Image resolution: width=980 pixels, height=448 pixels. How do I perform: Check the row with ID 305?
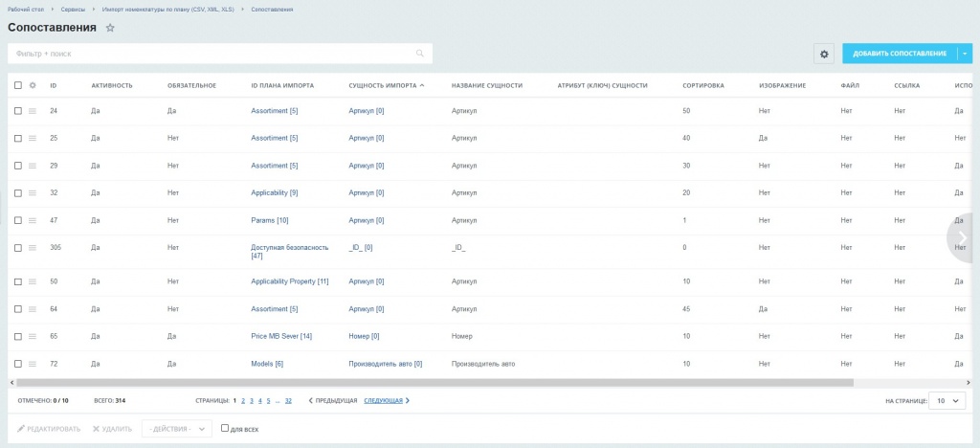tap(18, 248)
